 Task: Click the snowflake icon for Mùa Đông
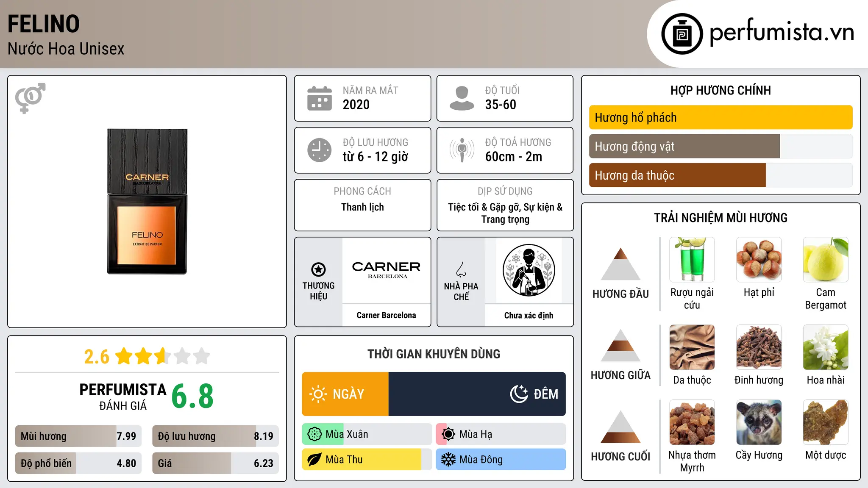click(448, 460)
